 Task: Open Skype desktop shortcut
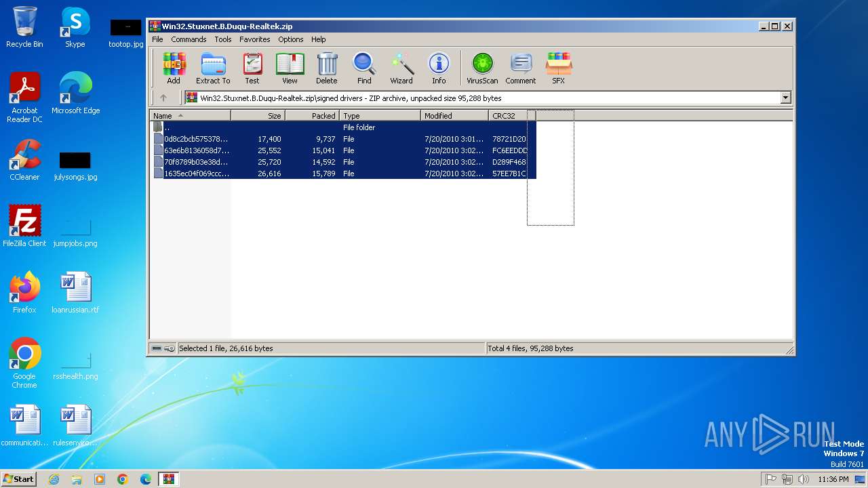(75, 27)
